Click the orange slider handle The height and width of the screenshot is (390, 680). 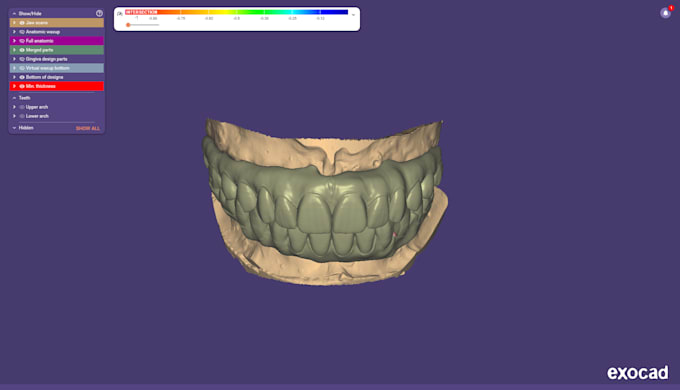128,25
